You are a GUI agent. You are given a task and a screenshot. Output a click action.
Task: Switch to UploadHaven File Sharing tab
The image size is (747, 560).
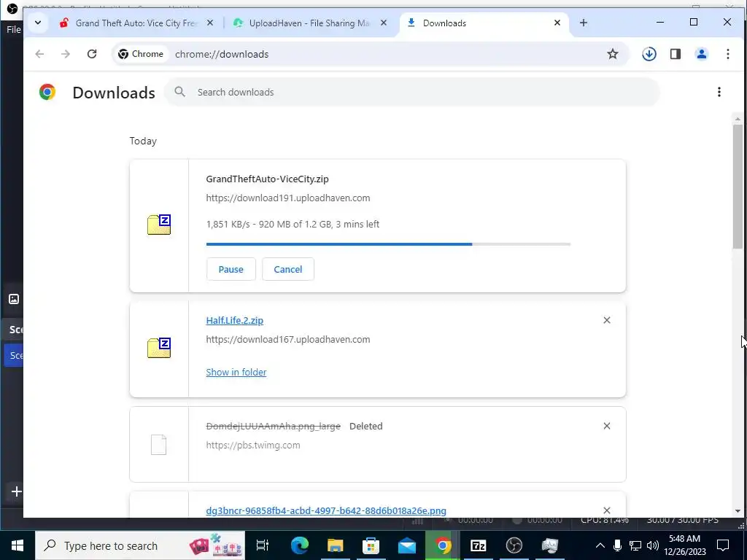coord(309,23)
